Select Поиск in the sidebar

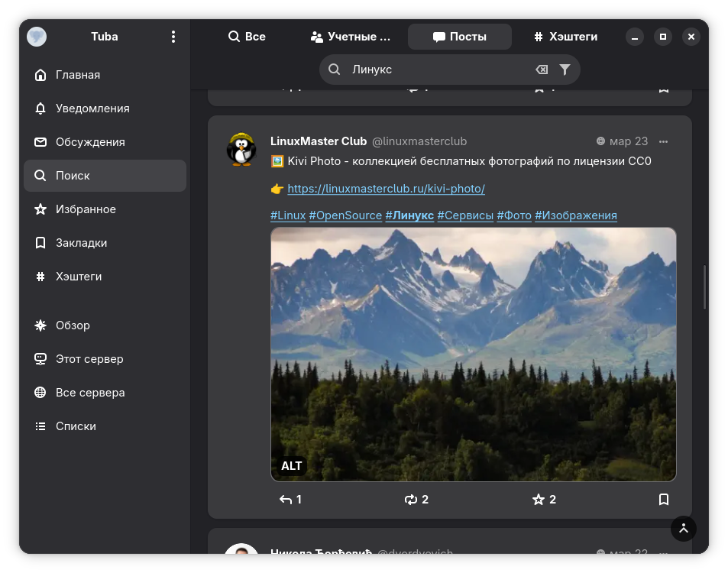pos(105,176)
